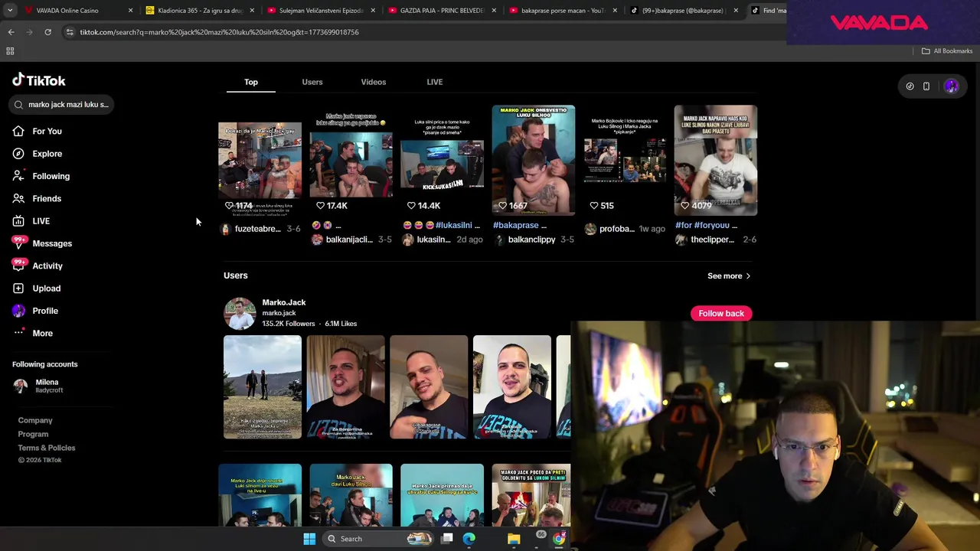Open the lukasilni video with 14.4K likes
980x551 pixels.
[442, 160]
